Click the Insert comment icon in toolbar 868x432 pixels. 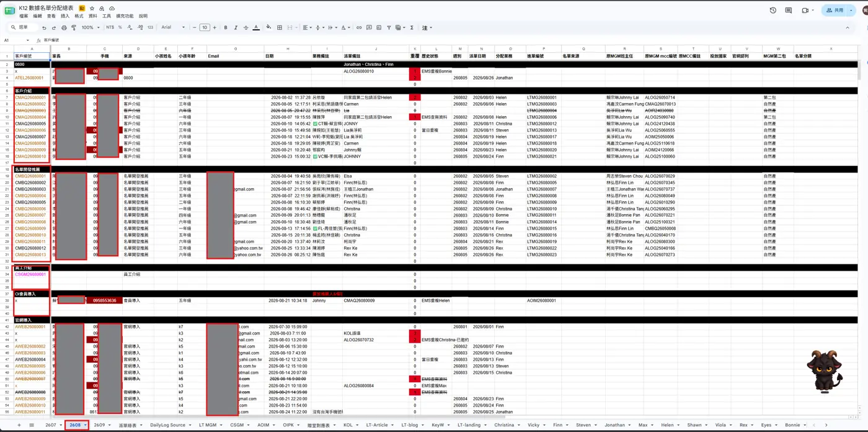point(369,27)
